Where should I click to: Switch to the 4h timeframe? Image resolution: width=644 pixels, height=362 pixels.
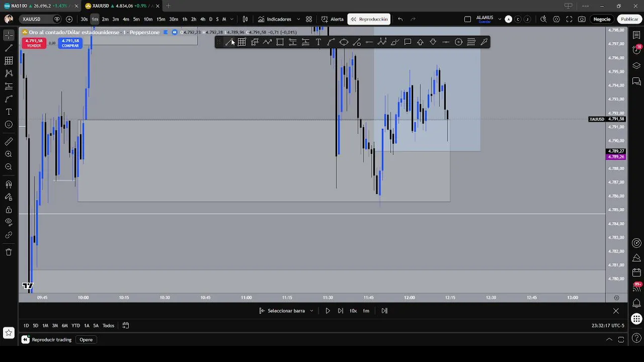tap(202, 19)
